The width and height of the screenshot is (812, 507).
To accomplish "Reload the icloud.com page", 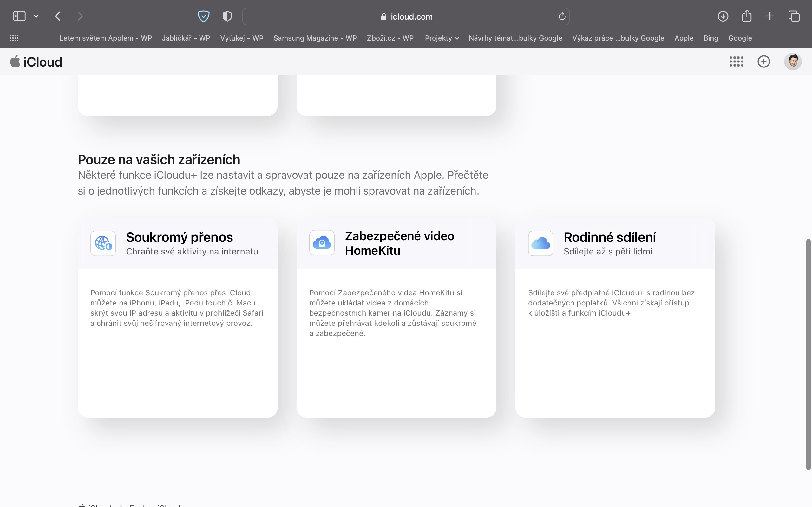I will coord(562,16).
